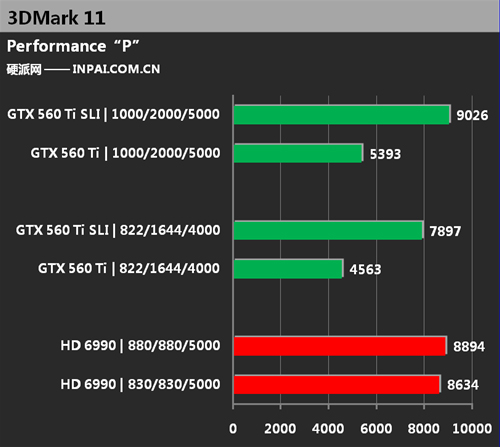Click the axis label 4000

(328, 429)
